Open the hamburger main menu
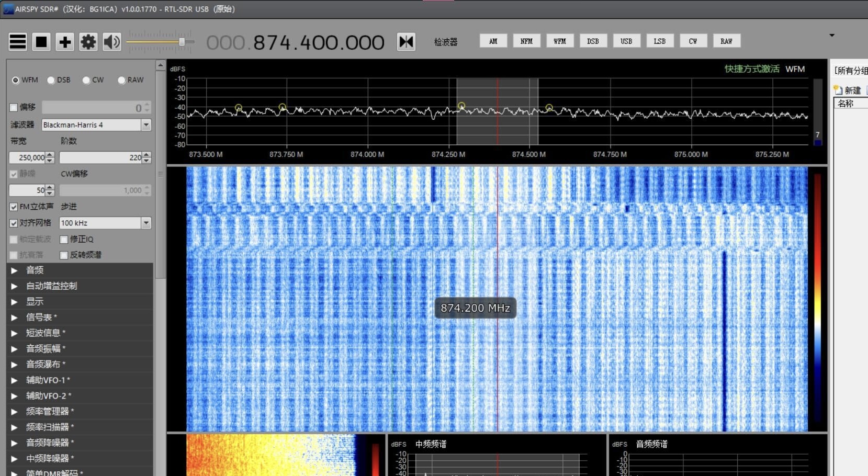The height and width of the screenshot is (476, 868). 18,42
